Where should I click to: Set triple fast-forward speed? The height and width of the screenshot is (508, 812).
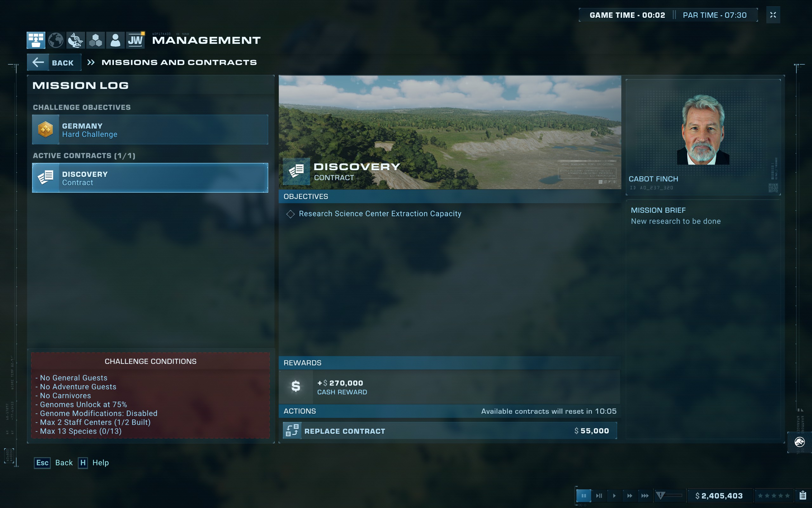coord(645,496)
